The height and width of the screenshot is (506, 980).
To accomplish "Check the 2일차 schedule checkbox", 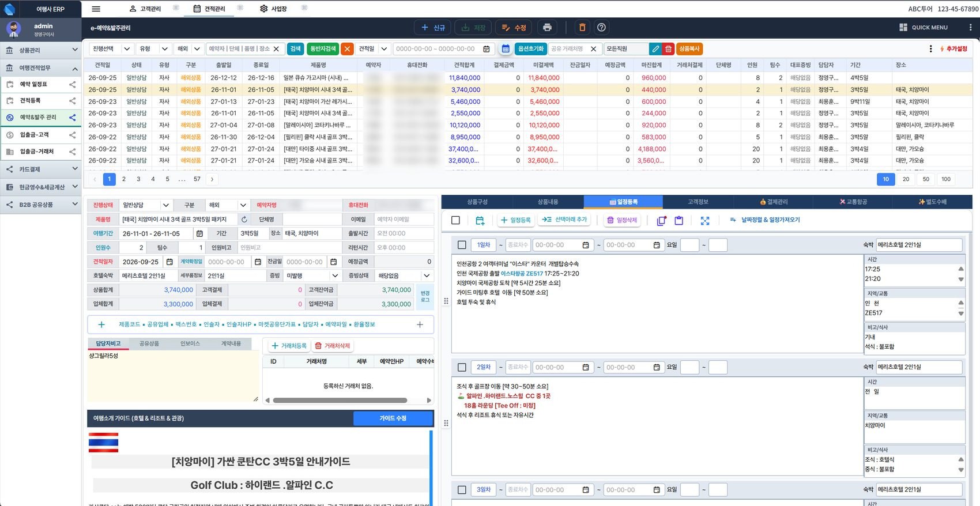I will (462, 367).
